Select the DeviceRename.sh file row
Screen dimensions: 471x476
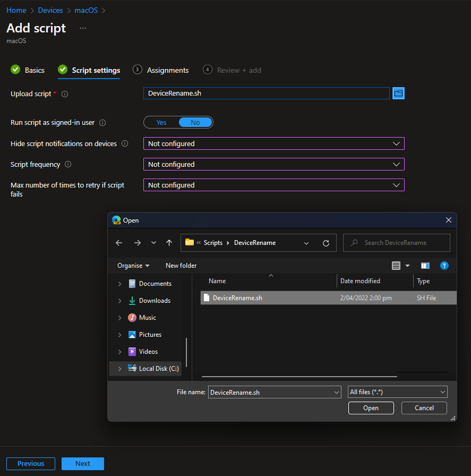328,298
